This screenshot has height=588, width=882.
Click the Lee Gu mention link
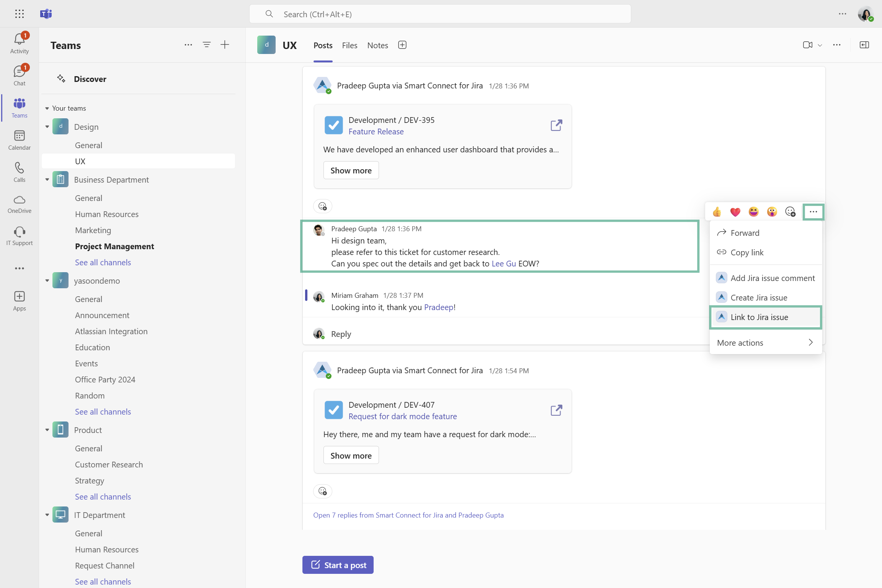(504, 263)
